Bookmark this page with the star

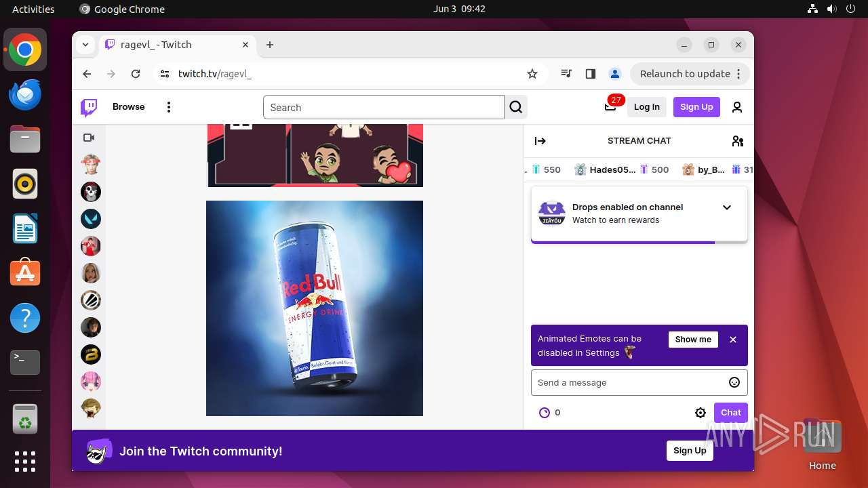tap(532, 74)
